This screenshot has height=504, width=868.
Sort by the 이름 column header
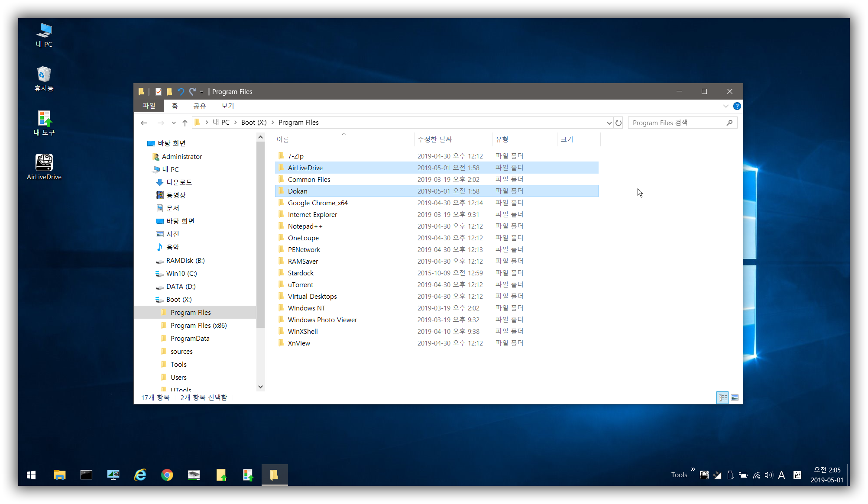click(283, 139)
